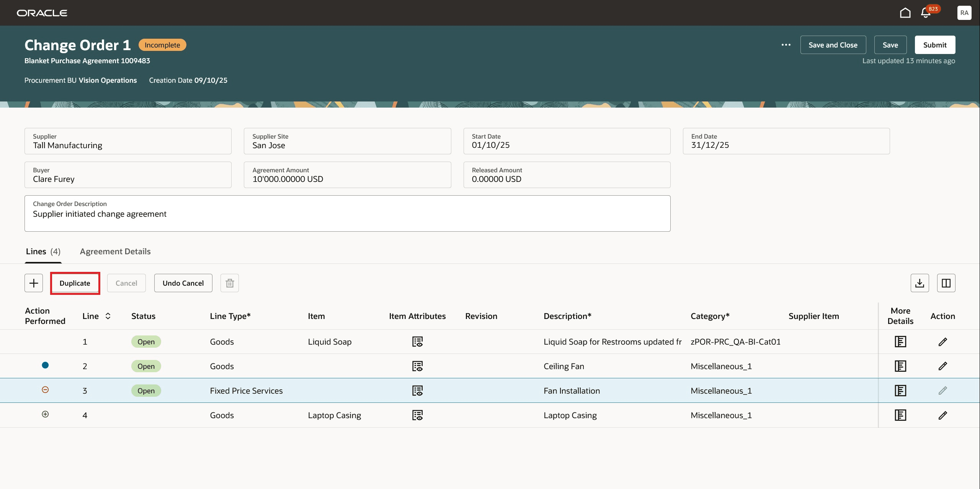Click the changed indicator dot on line 2

pos(45,365)
